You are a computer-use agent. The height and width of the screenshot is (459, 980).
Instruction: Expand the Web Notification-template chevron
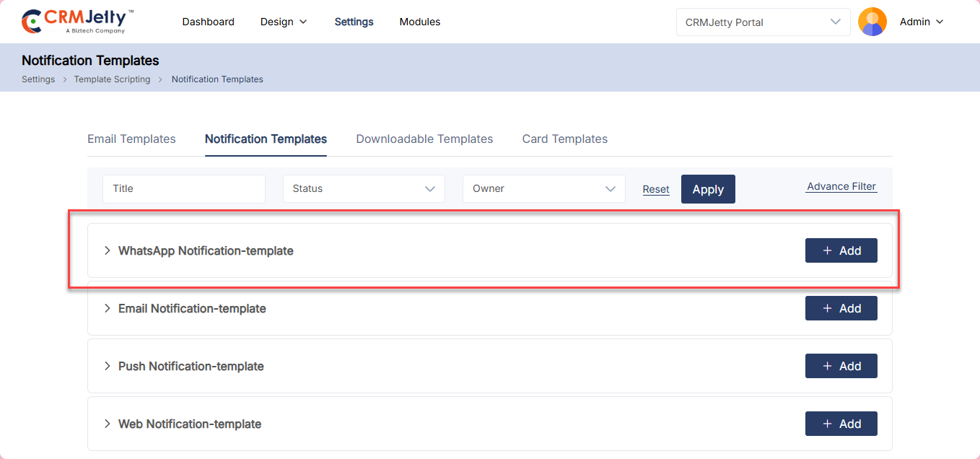(x=108, y=424)
